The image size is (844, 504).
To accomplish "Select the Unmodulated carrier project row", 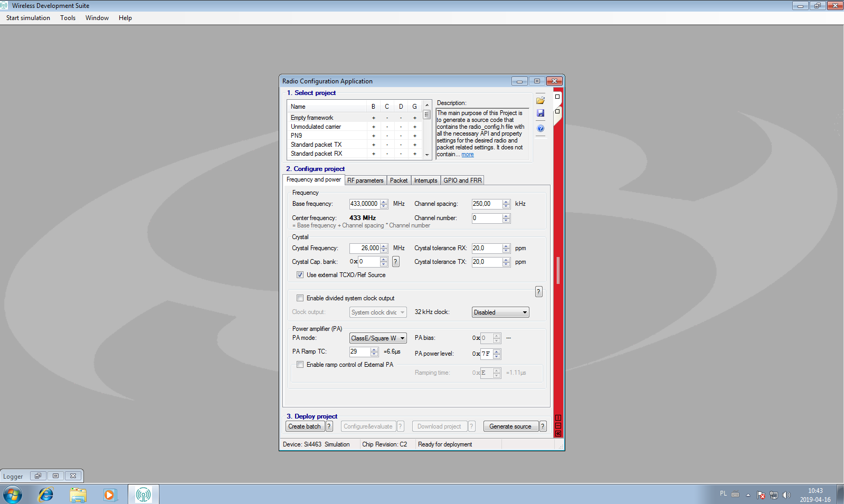I will click(354, 127).
